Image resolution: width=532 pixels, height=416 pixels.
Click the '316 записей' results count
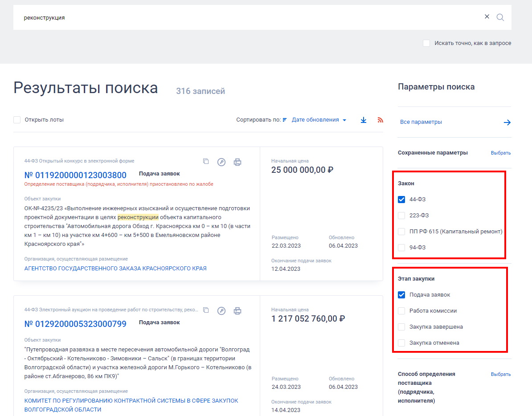click(x=201, y=91)
